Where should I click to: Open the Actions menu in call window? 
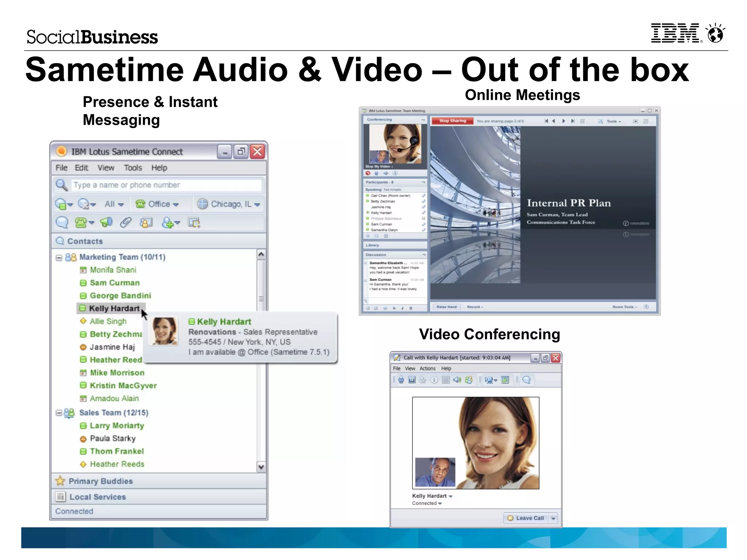[427, 368]
